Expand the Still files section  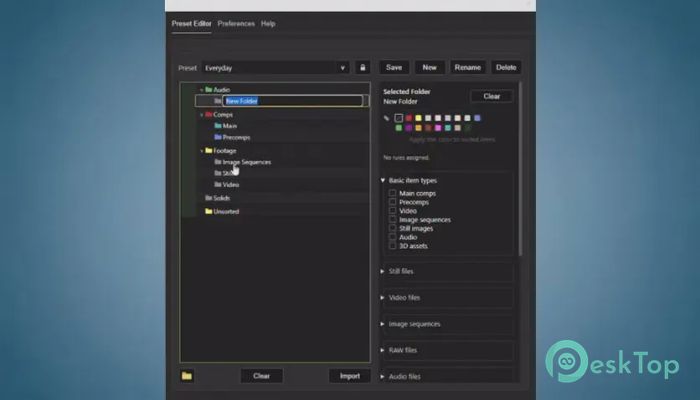(x=383, y=271)
